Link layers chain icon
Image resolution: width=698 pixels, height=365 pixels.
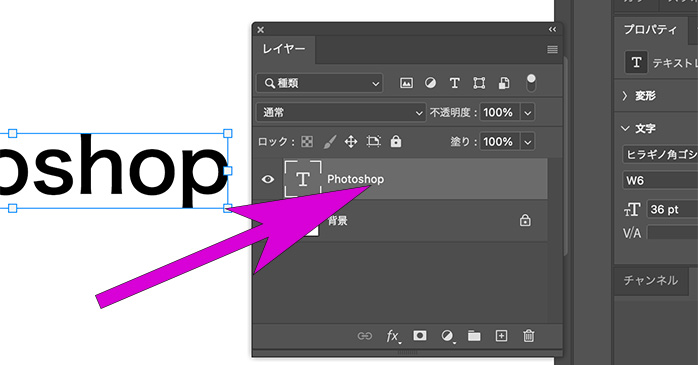click(x=365, y=336)
